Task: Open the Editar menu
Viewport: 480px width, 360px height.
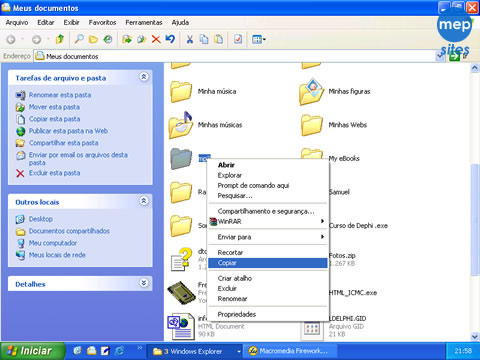Action: pos(46,22)
